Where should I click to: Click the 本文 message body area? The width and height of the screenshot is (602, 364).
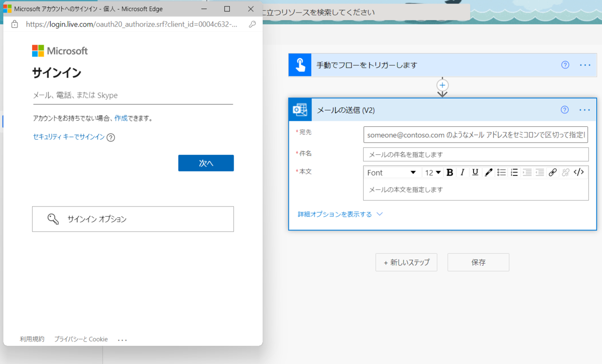tap(476, 190)
